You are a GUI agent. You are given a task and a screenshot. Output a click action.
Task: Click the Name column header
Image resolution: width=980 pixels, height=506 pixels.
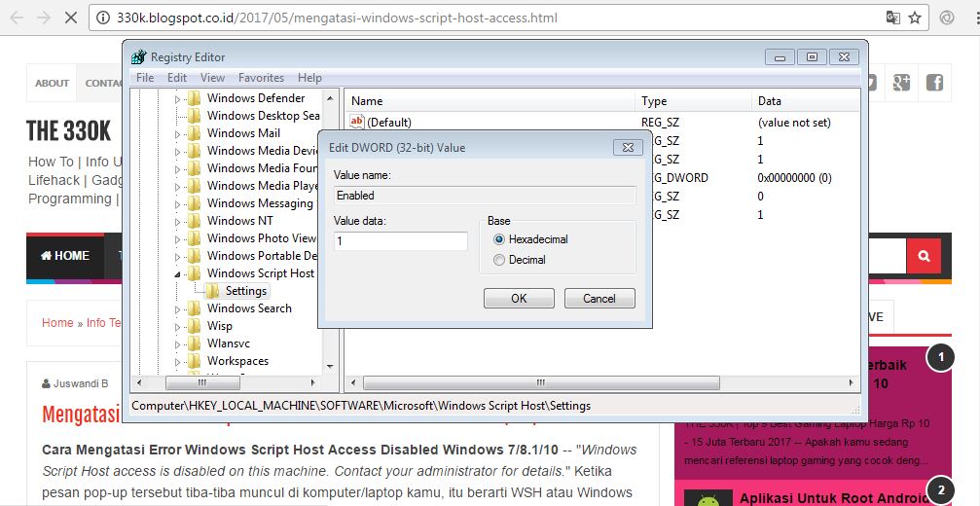pyautogui.click(x=490, y=100)
